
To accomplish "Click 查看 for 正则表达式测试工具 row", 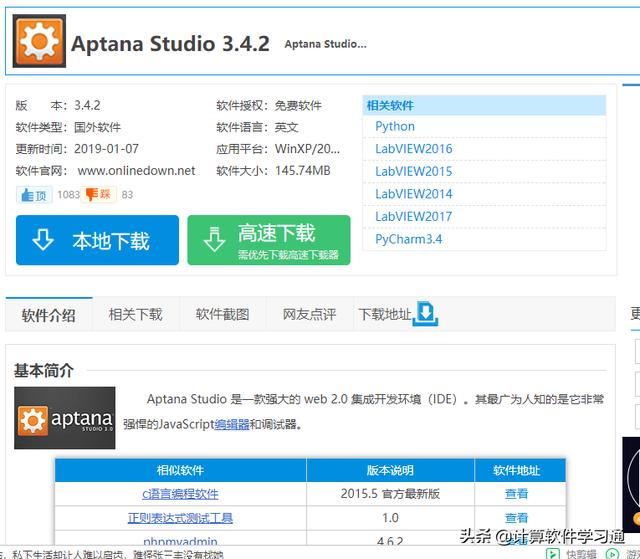I will coord(516,518).
